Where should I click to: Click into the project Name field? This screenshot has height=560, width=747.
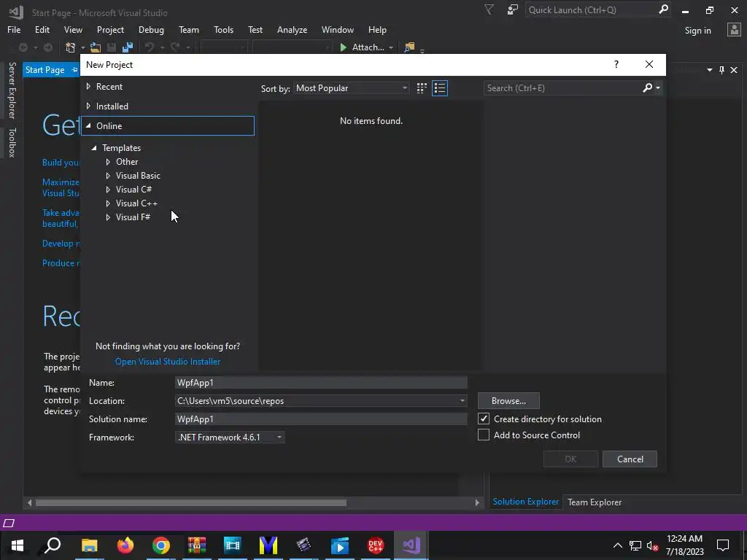coord(321,382)
